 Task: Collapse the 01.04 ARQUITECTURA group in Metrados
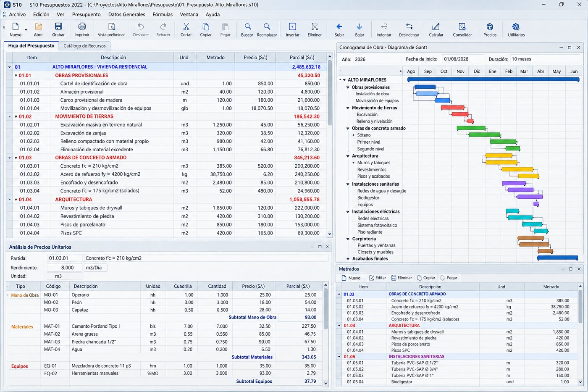tap(339, 326)
